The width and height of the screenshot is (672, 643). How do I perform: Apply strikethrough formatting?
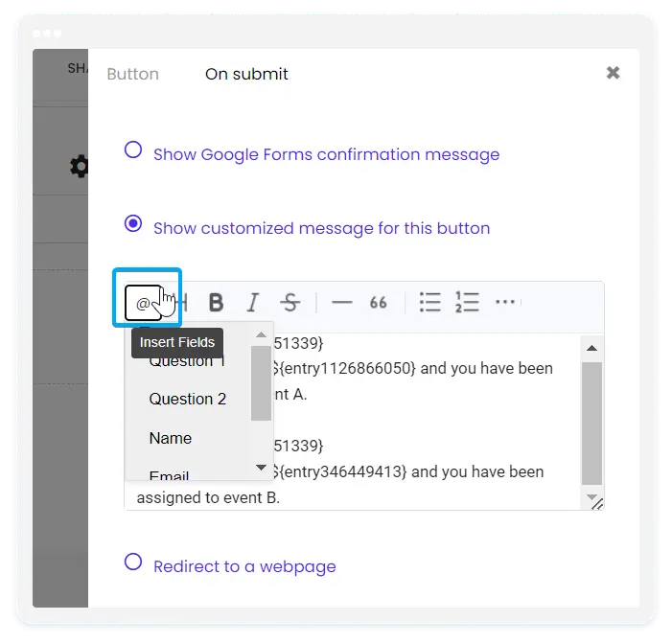pos(290,303)
